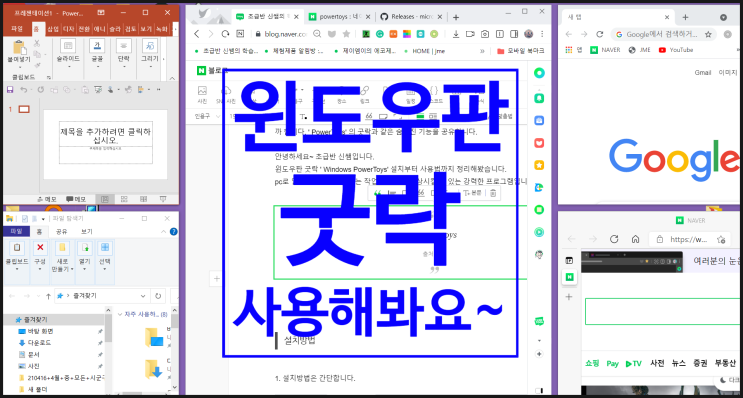Open the 공유 tab in File Explorer
The height and width of the screenshot is (398, 743).
click(62, 232)
